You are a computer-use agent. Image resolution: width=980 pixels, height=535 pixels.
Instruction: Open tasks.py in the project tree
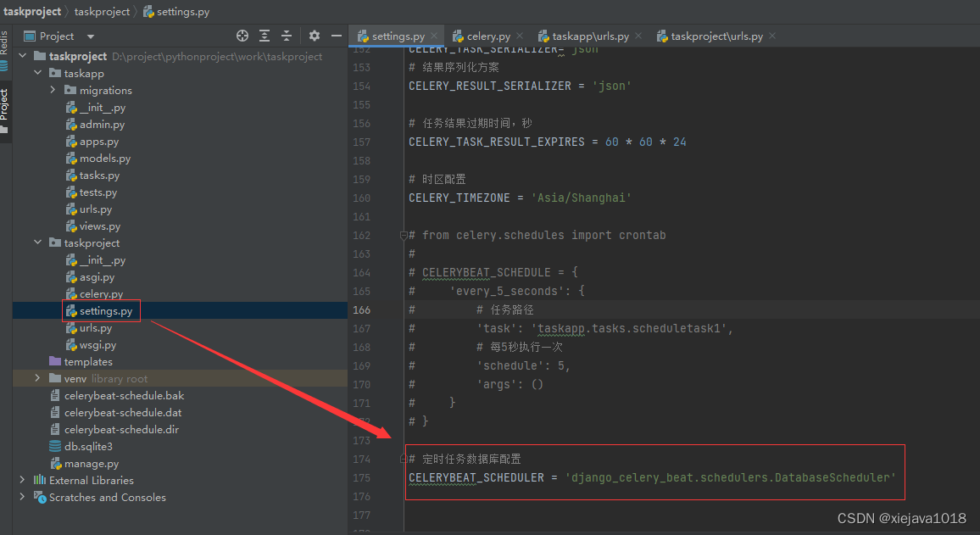click(99, 176)
